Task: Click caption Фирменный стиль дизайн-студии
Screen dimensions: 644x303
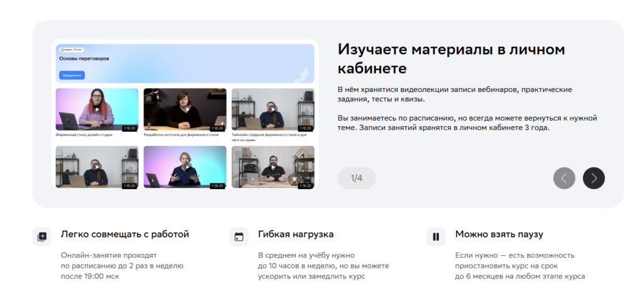Action: [x=84, y=135]
